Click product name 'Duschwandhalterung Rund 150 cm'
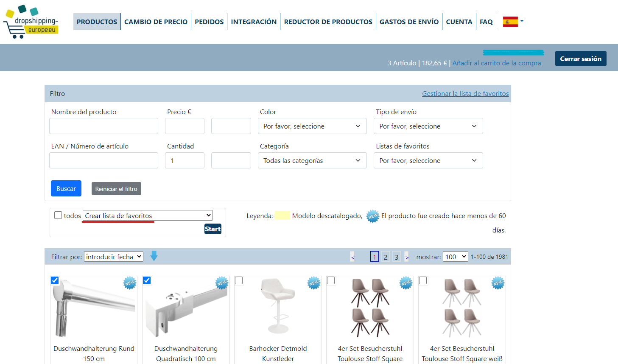The width and height of the screenshot is (618, 364). pos(94,353)
